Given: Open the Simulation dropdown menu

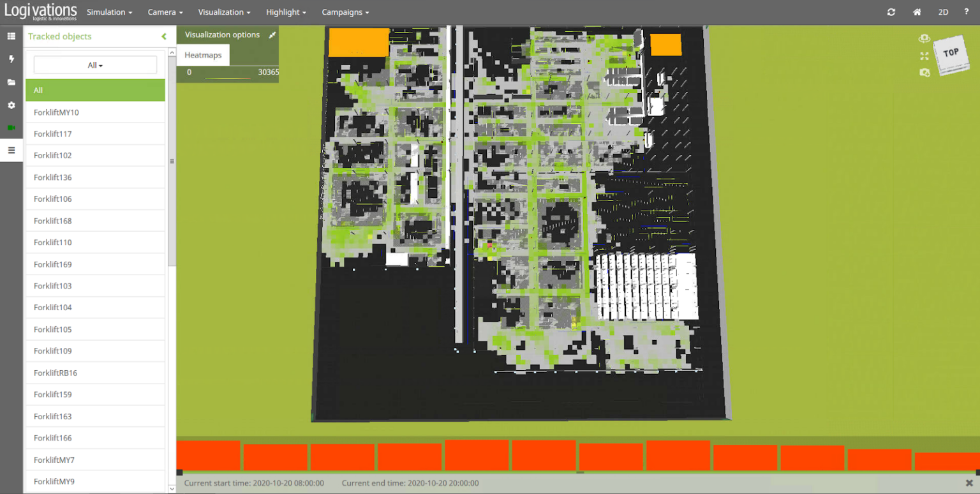Looking at the screenshot, I should 109,12.
